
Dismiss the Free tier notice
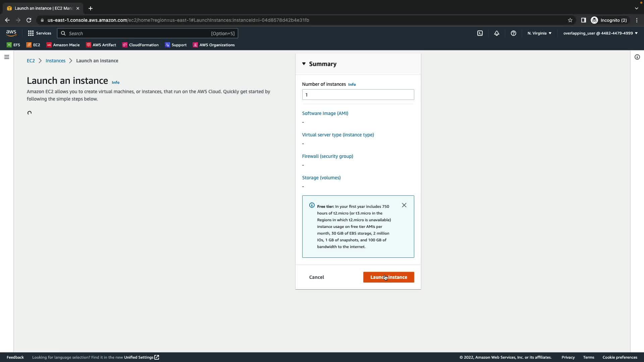(404, 205)
